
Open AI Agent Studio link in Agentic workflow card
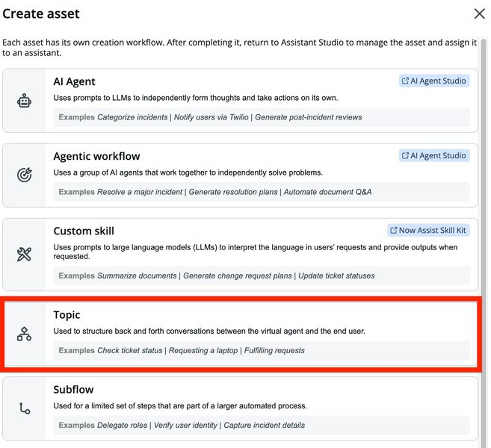pyautogui.click(x=434, y=155)
